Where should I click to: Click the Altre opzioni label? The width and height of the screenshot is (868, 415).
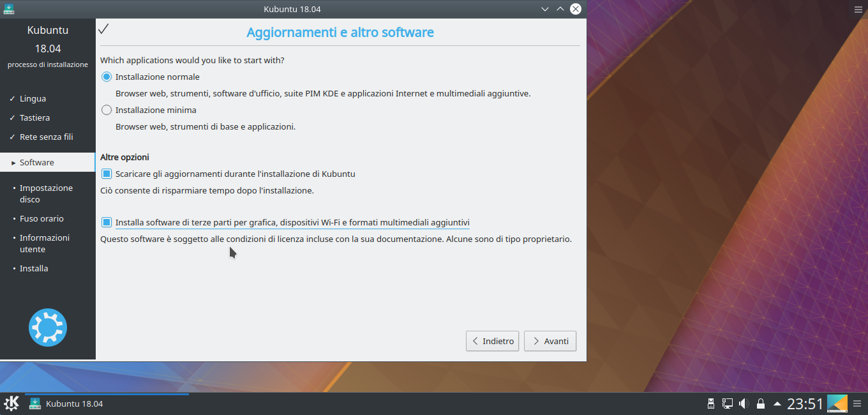pyautogui.click(x=124, y=157)
